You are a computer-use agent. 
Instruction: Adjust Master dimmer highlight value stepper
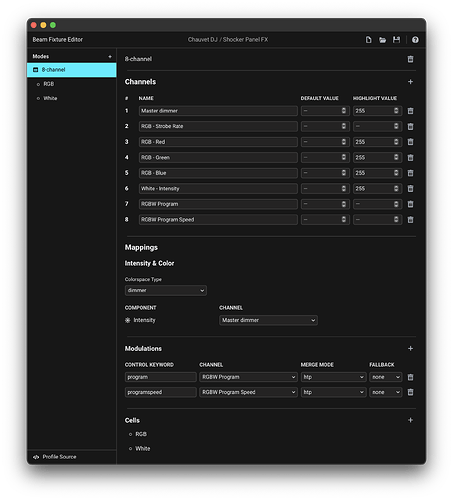(x=396, y=111)
